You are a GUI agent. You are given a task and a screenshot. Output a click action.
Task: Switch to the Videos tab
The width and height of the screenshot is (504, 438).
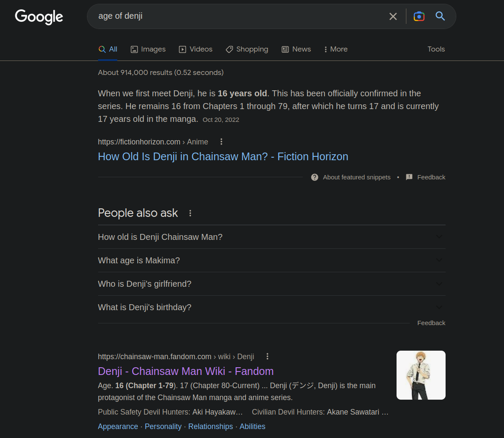196,49
